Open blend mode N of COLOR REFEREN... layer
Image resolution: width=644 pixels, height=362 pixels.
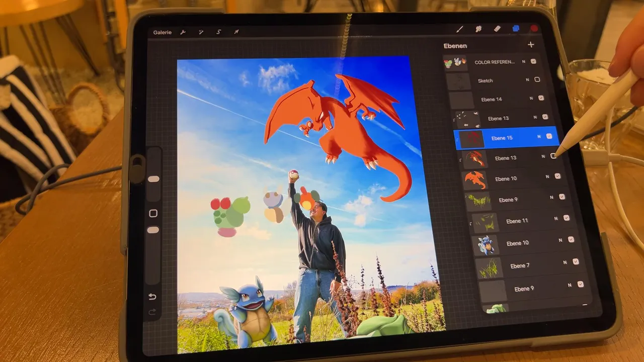pyautogui.click(x=524, y=62)
